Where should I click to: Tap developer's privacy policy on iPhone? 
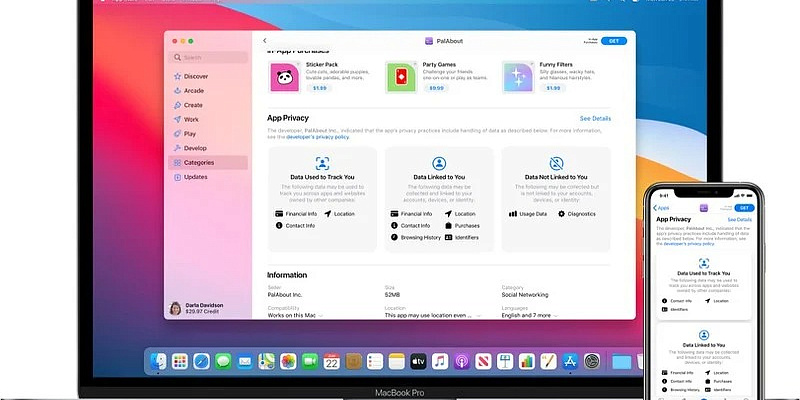[x=689, y=244]
